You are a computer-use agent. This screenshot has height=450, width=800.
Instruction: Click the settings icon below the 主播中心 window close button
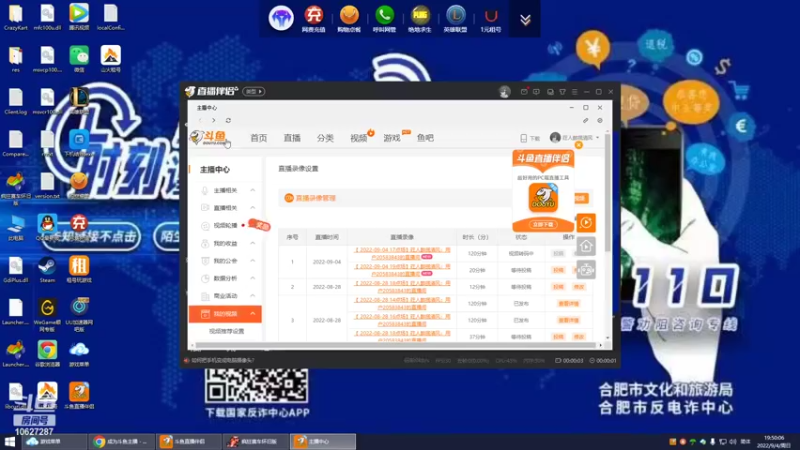[x=600, y=120]
